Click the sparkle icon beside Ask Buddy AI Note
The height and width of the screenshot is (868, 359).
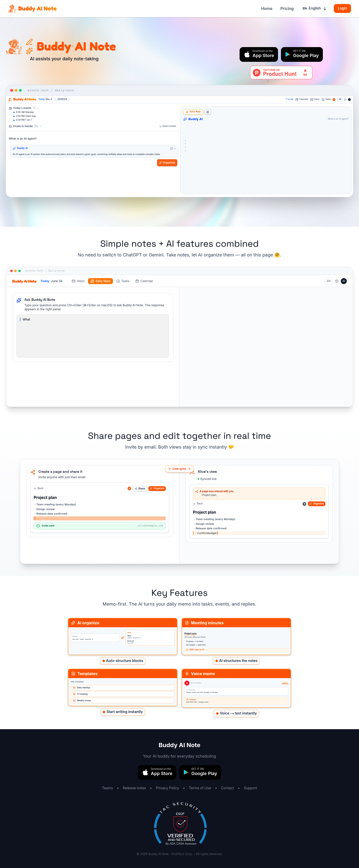tap(19, 300)
